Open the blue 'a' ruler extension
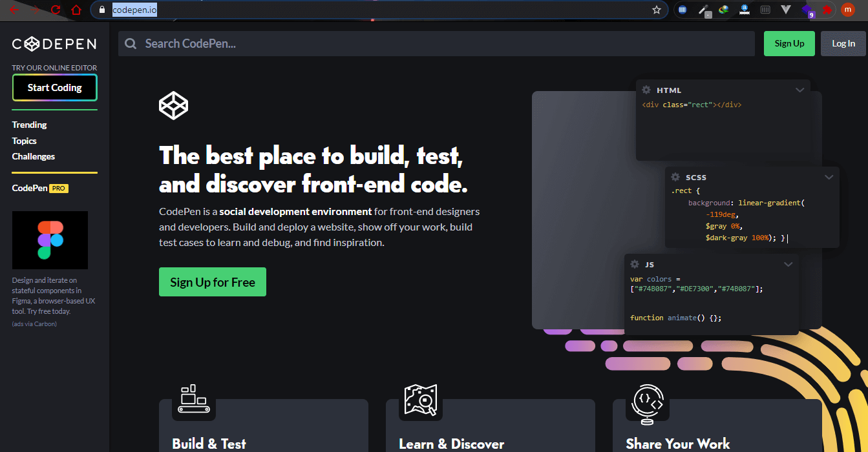868x452 pixels. point(745,10)
